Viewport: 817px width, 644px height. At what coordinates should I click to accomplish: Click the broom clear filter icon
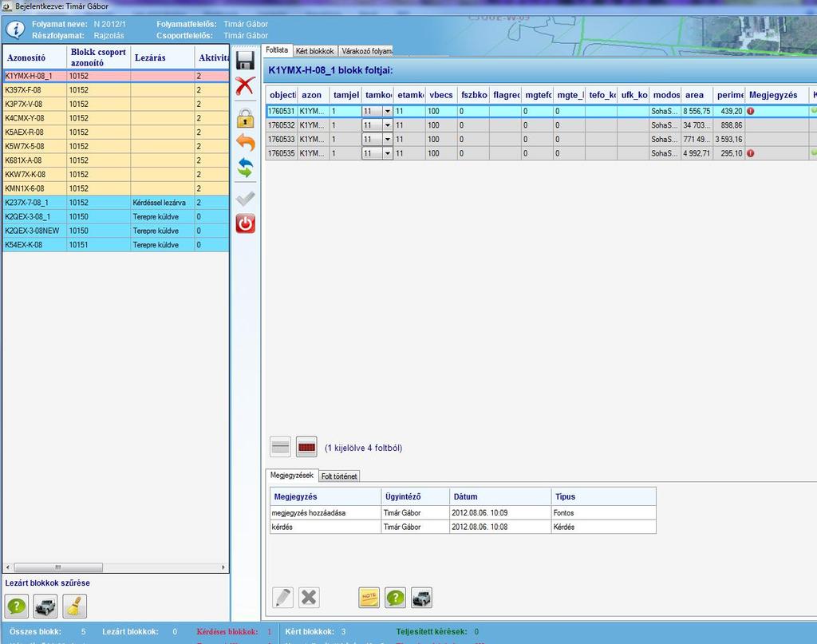74,606
